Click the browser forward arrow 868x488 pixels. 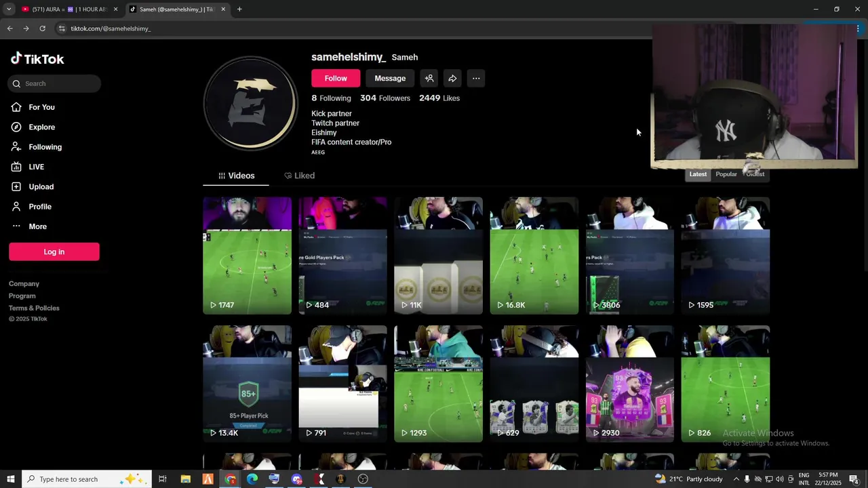[x=26, y=28]
